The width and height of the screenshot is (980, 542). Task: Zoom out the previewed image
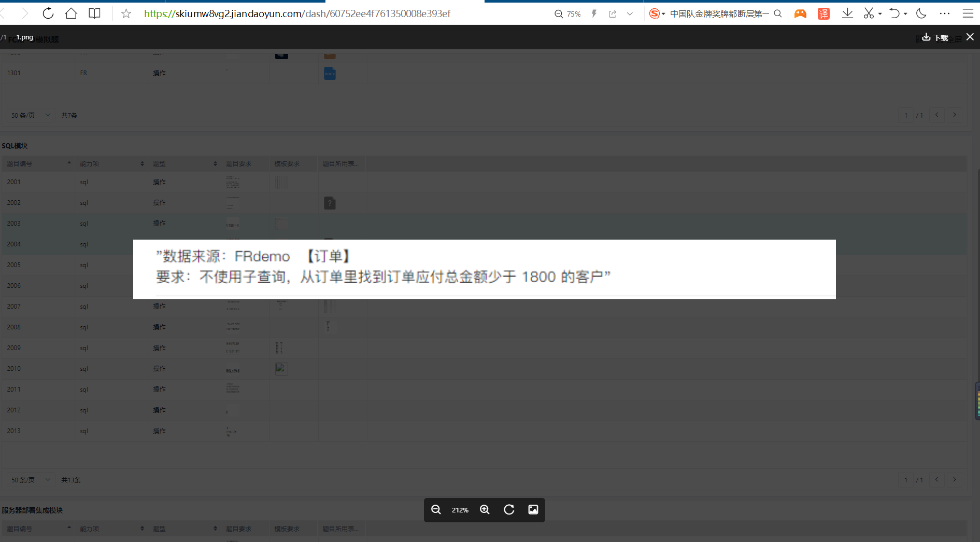436,510
